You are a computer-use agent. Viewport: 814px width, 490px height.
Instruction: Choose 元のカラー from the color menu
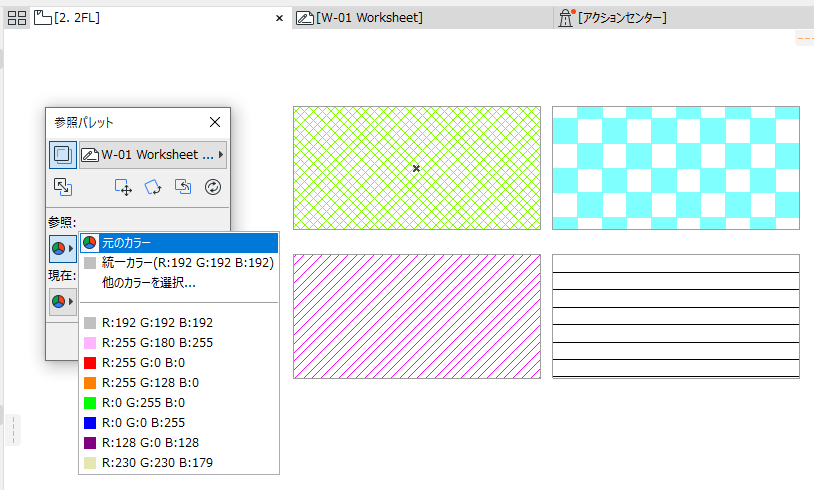tap(179, 243)
